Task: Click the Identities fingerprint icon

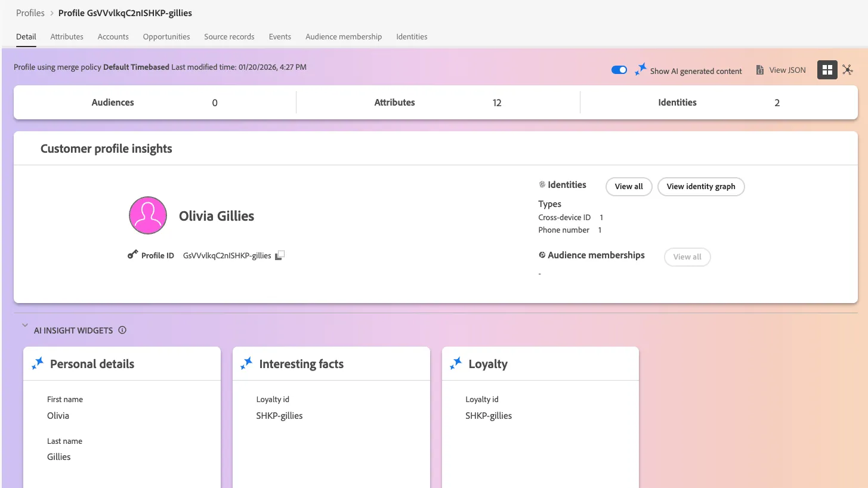Action: click(x=542, y=185)
